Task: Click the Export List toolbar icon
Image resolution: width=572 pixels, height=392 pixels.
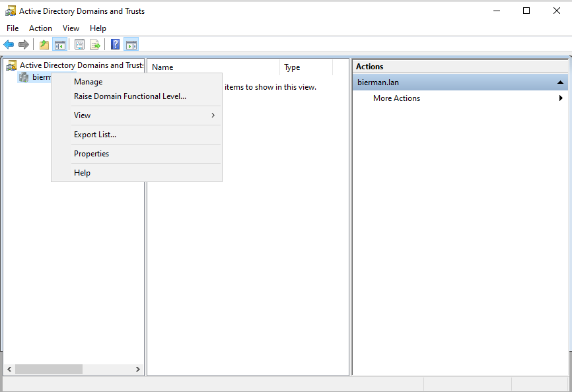Action: click(95, 45)
